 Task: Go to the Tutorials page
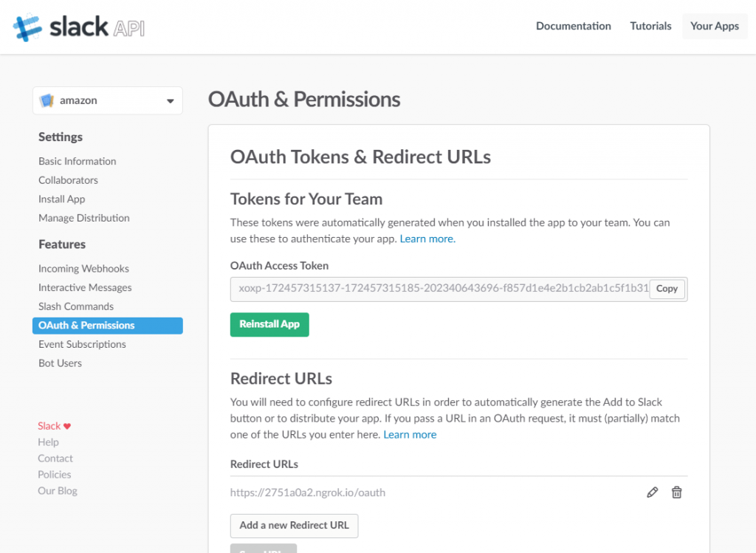pos(650,26)
